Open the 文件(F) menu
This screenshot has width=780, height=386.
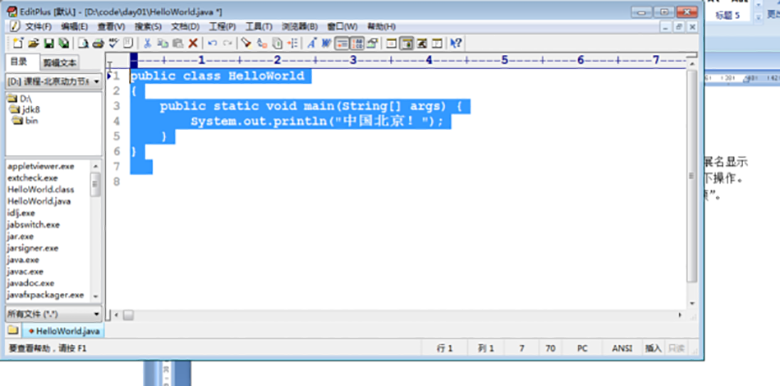coord(38,26)
